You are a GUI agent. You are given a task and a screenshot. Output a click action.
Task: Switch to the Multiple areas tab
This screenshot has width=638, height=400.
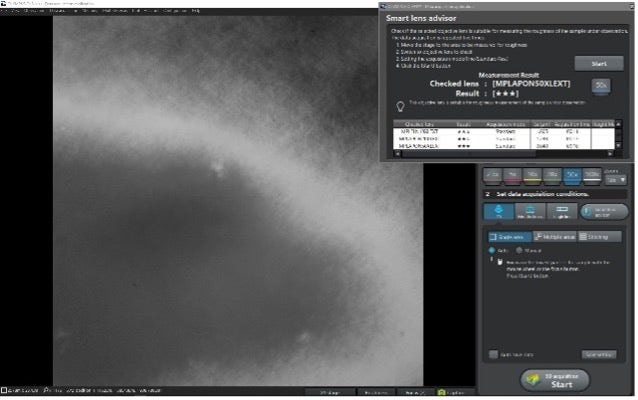point(554,237)
